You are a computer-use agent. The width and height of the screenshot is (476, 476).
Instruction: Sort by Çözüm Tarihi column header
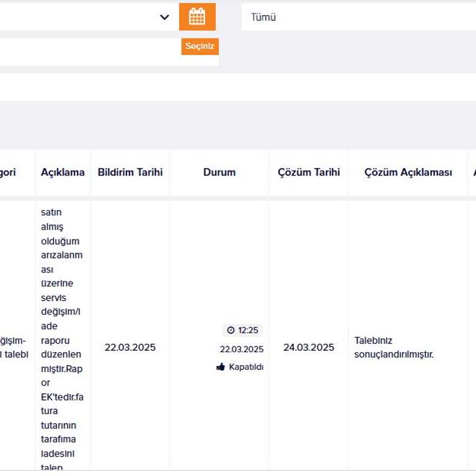pyautogui.click(x=309, y=172)
